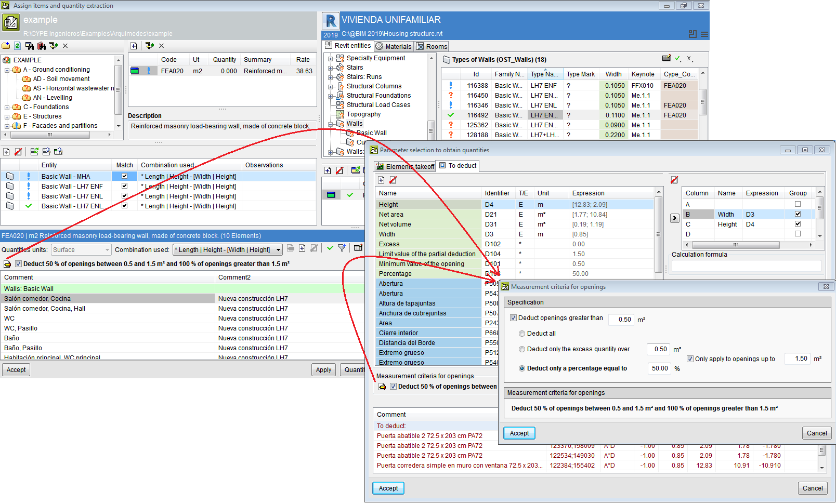The width and height of the screenshot is (836, 504).
Task: Select the To deduct tab
Action: (x=458, y=166)
